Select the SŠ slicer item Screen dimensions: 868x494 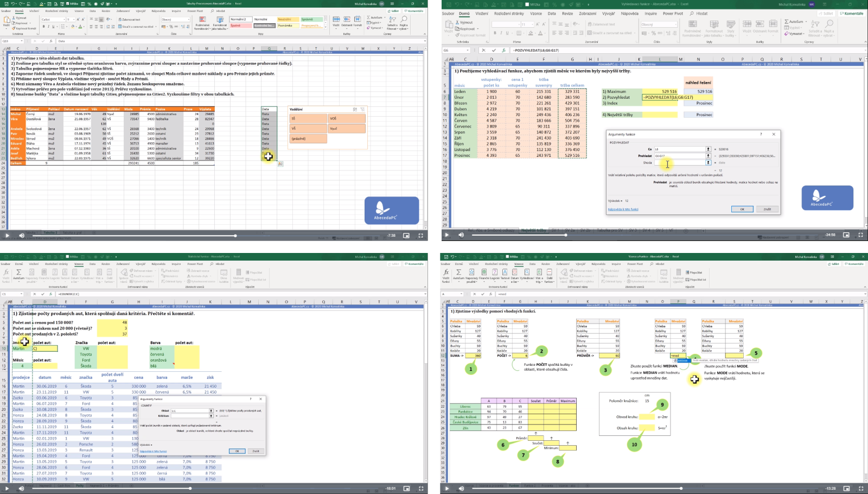click(x=308, y=118)
